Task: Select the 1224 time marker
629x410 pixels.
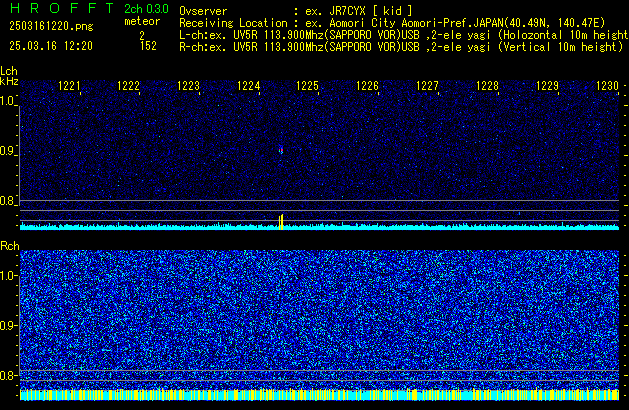Action: coord(248,86)
